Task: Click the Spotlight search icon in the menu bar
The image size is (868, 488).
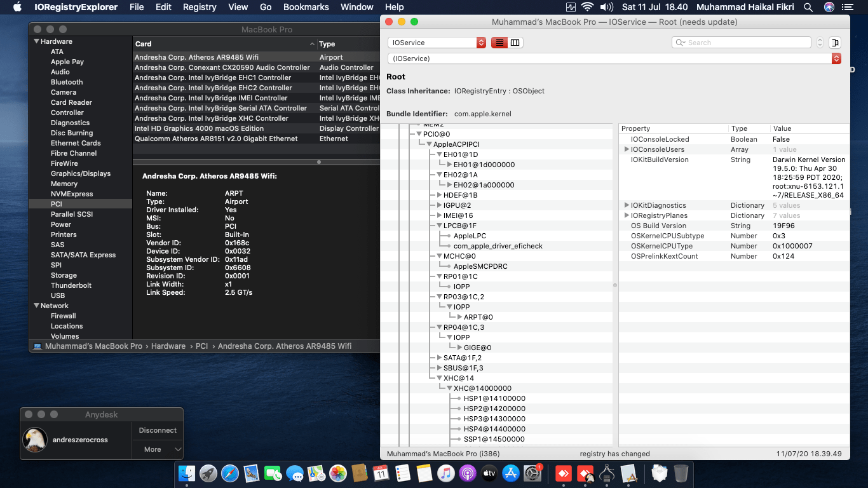Action: coord(808,7)
